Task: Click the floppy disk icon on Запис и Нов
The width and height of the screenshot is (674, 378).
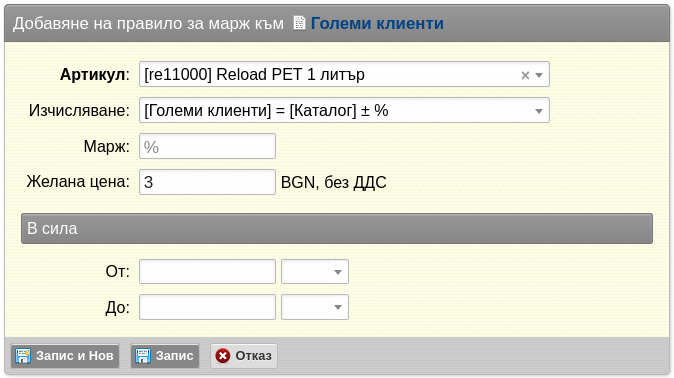Action: tap(23, 356)
